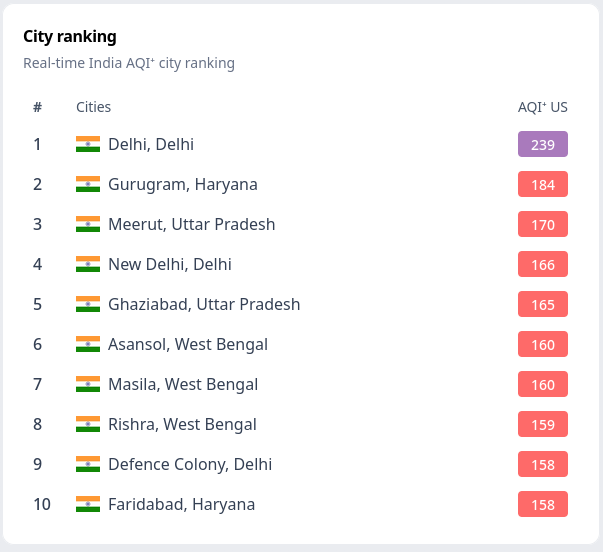Image resolution: width=603 pixels, height=552 pixels.
Task: Click the flag icon next to Meerut, Uttar Pradesh
Action: 88,224
